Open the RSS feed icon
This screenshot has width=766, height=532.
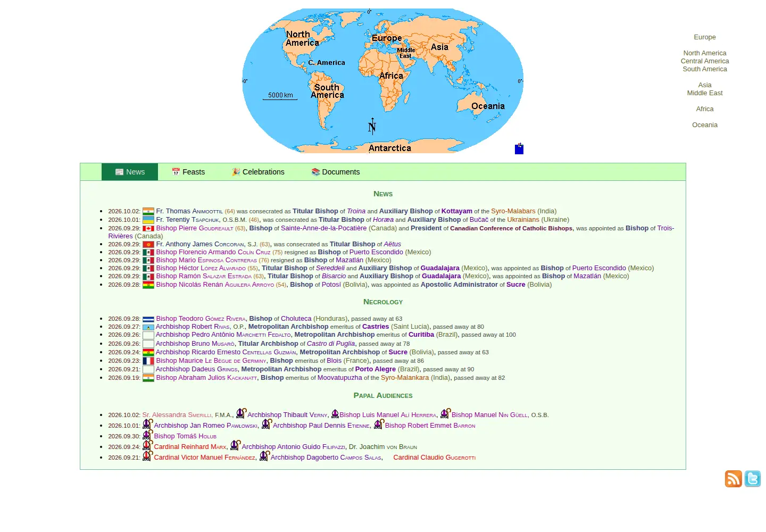pyautogui.click(x=733, y=479)
